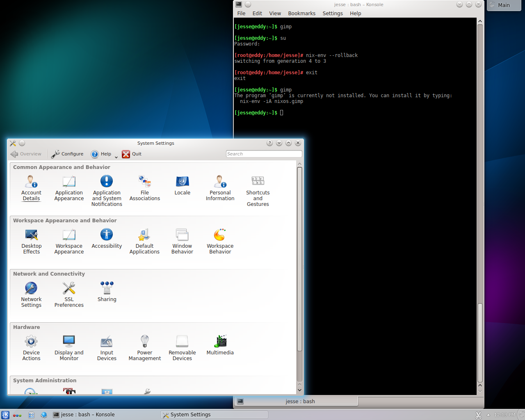Toggle System Settings window on all desktops

click(x=22, y=143)
